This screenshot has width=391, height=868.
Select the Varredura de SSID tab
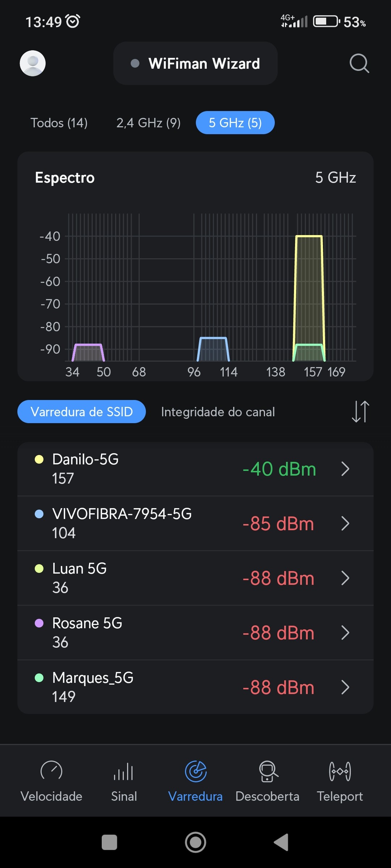82,412
